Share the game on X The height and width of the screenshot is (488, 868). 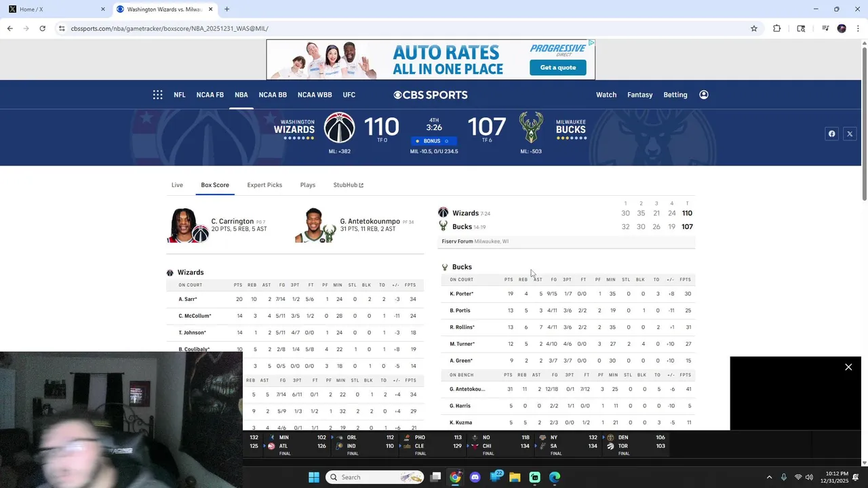[850, 134]
